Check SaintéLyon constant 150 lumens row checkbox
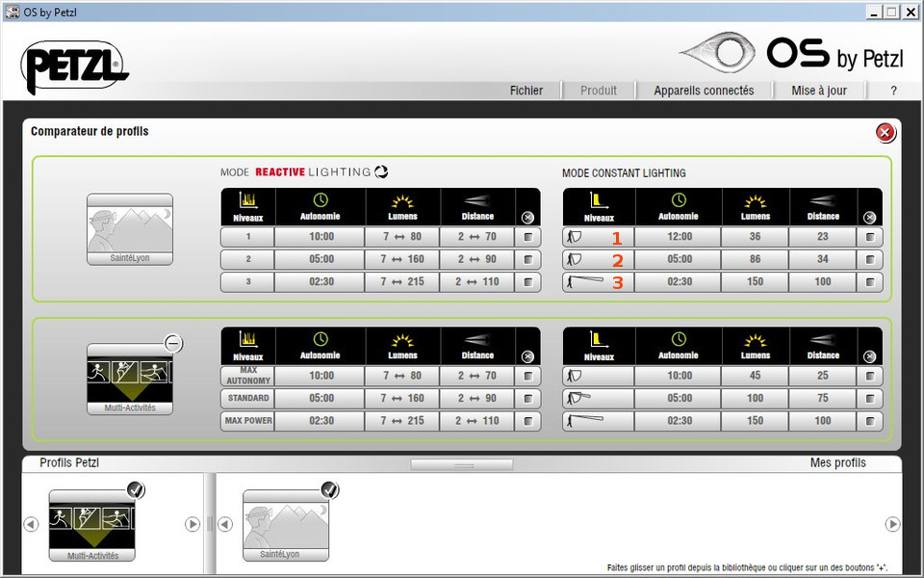Viewport: 924px width, 578px height. click(x=870, y=282)
